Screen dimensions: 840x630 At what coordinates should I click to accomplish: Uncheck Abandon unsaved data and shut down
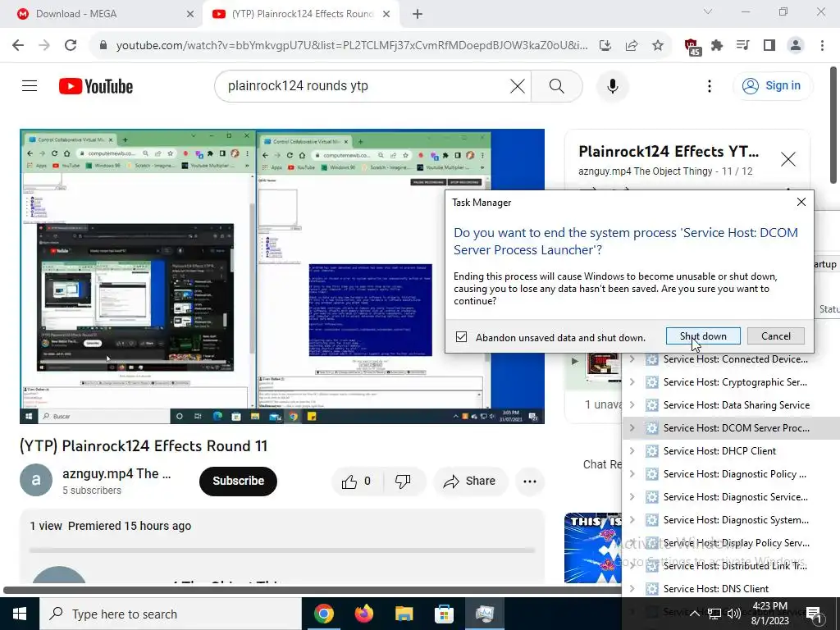pos(461,337)
